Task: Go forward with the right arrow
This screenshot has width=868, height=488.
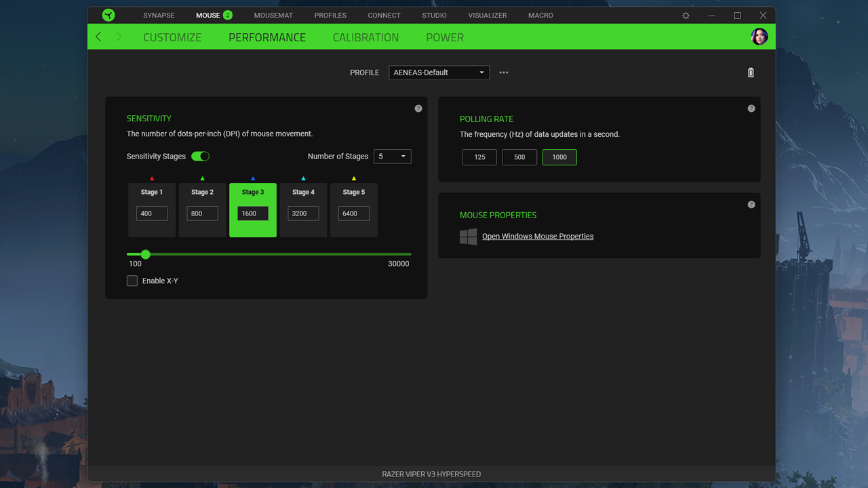Action: click(x=119, y=37)
